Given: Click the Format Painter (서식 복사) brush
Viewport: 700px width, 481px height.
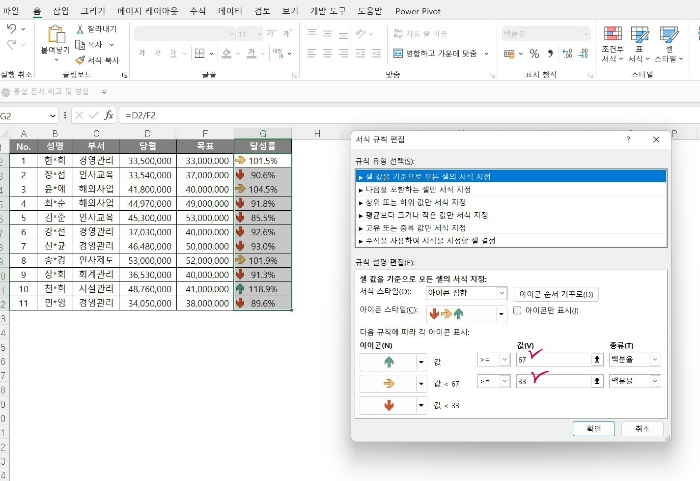Looking at the screenshot, I should [x=80, y=60].
